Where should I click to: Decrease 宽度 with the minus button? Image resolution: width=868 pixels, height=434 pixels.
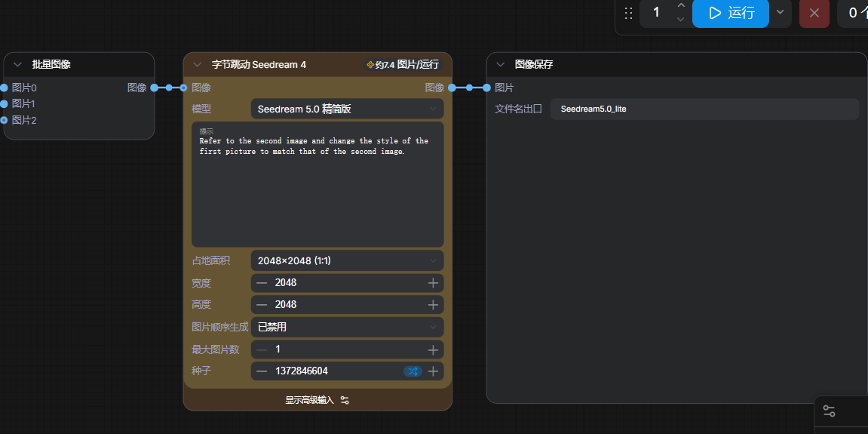click(261, 283)
